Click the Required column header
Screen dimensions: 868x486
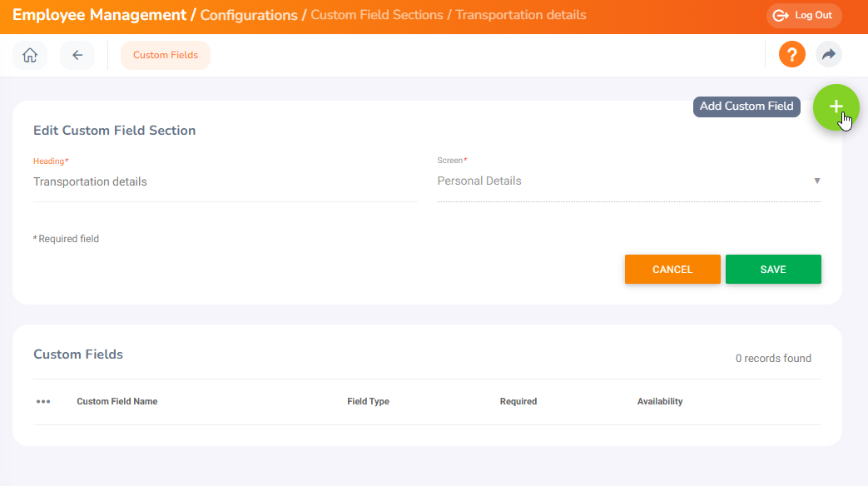[518, 402]
